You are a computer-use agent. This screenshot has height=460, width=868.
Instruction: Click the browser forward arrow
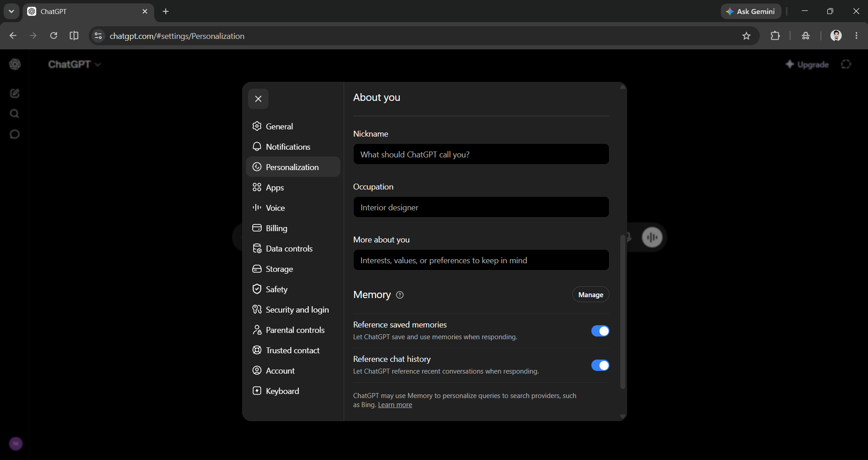click(x=33, y=36)
